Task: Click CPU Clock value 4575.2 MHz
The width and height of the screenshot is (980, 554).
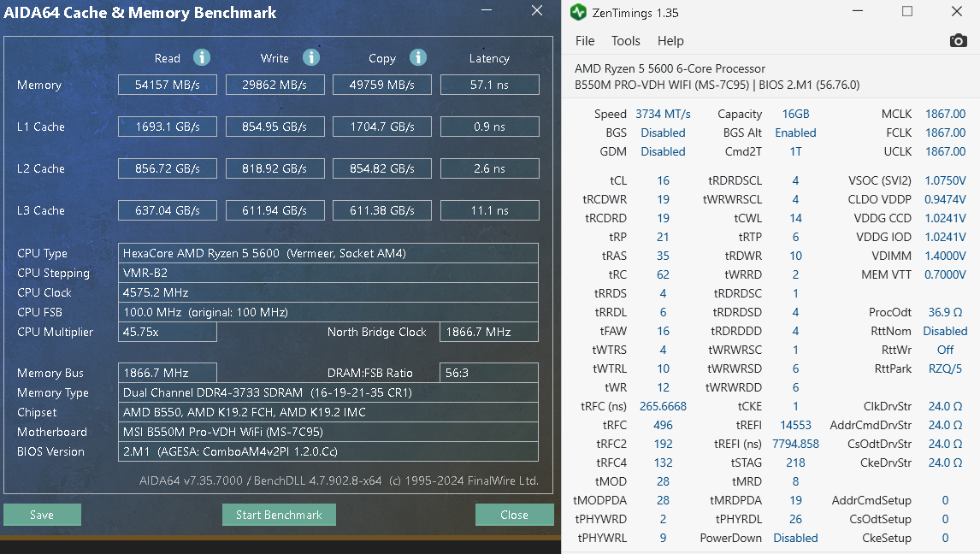Action: pos(328,292)
